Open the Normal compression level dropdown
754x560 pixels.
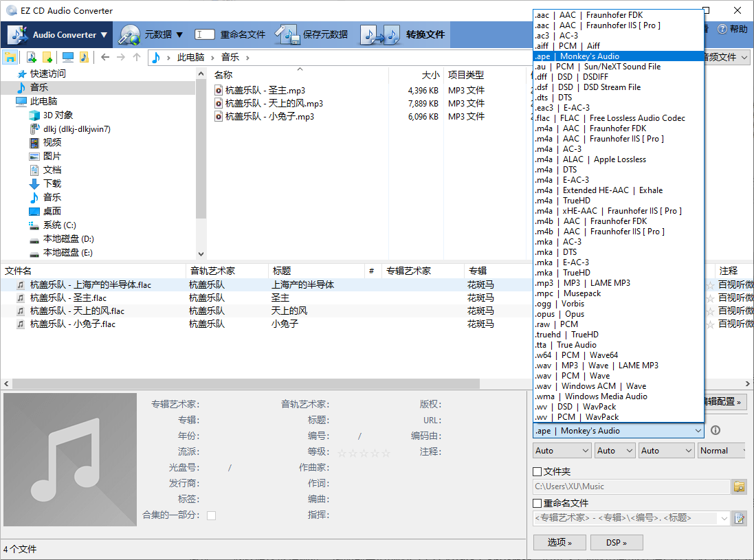point(722,451)
